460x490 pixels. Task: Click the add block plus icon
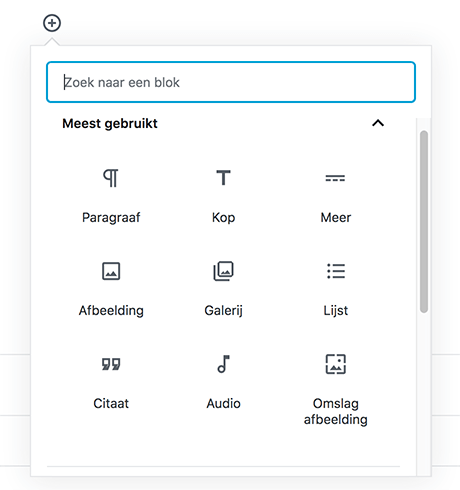(x=52, y=23)
